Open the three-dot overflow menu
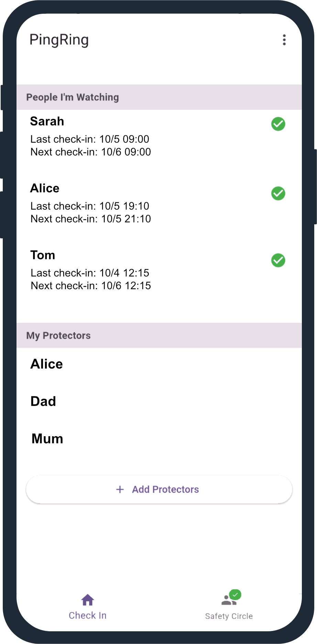Viewport: 317px width, 644px height. click(x=284, y=40)
